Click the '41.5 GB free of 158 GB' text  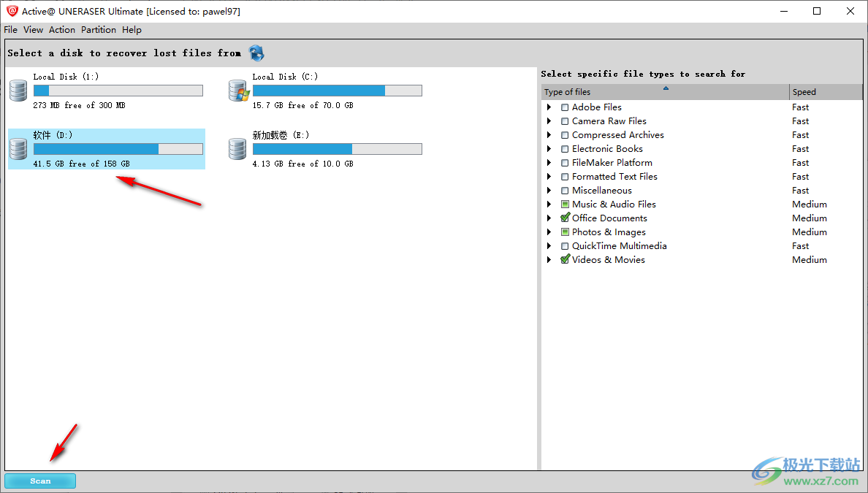(x=81, y=164)
